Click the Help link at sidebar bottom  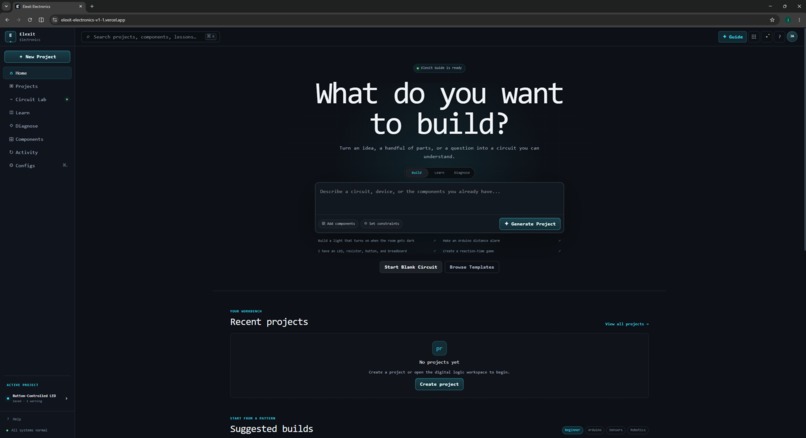[x=14, y=419]
